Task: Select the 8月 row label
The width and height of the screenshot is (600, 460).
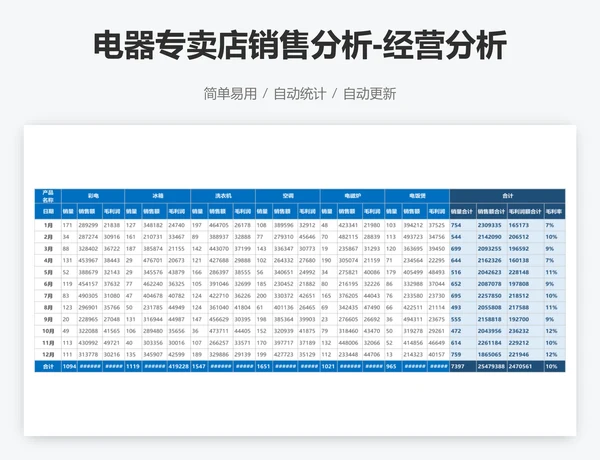Action: (48, 308)
